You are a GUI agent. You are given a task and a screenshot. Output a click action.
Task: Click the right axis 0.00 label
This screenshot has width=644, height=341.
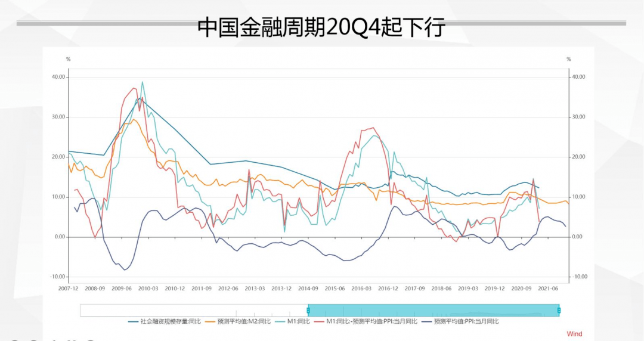click(x=577, y=237)
